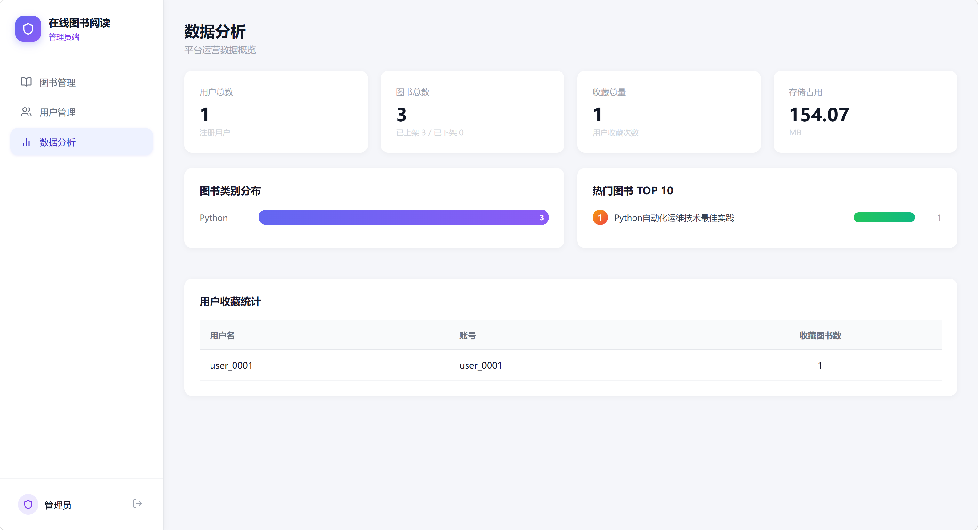Click the 已上架 3 / 已下架 0 text
Screen dimensions: 980x530
coord(429,133)
